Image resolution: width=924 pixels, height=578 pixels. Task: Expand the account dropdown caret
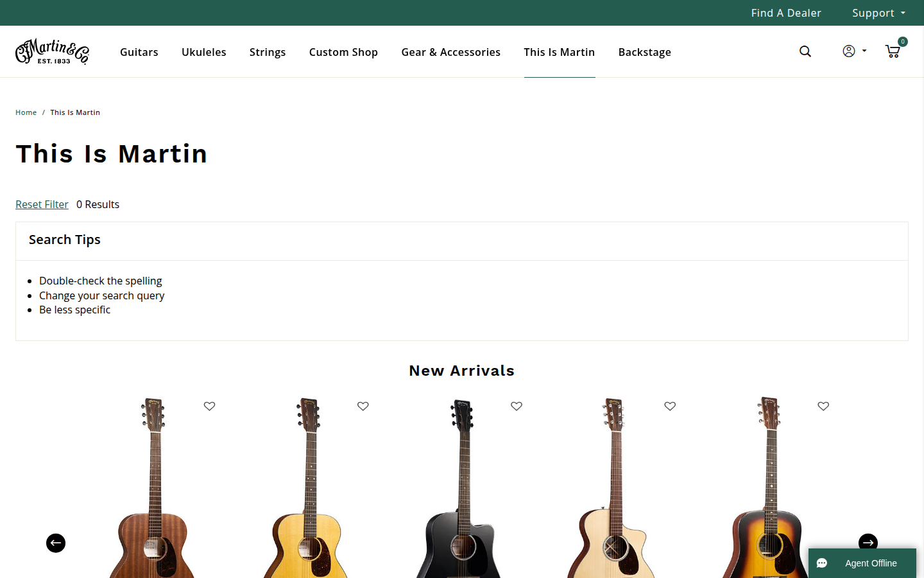[864, 51]
